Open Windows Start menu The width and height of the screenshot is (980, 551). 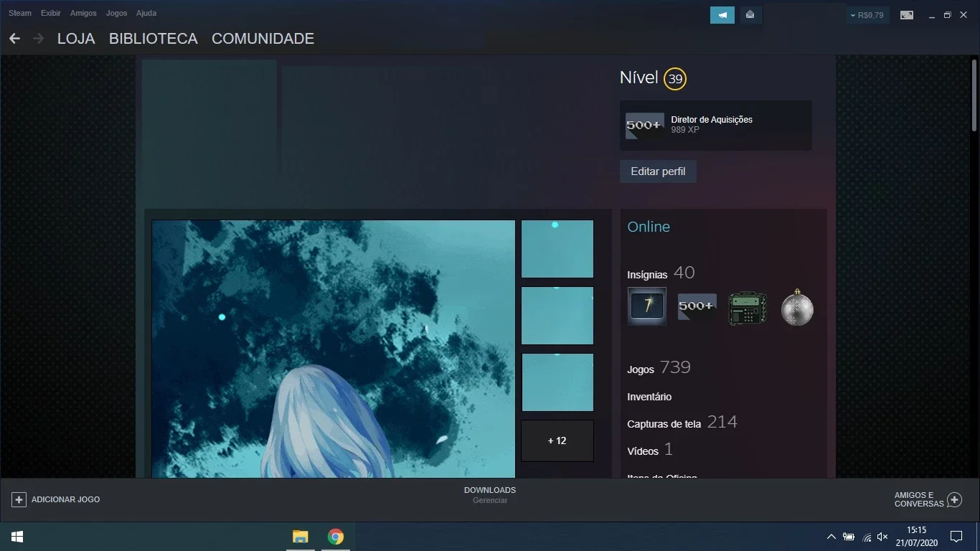click(x=17, y=537)
